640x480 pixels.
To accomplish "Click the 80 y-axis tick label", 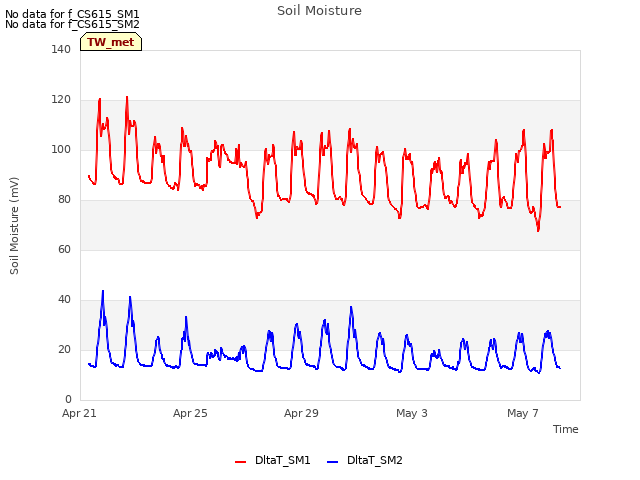I will coord(64,200).
